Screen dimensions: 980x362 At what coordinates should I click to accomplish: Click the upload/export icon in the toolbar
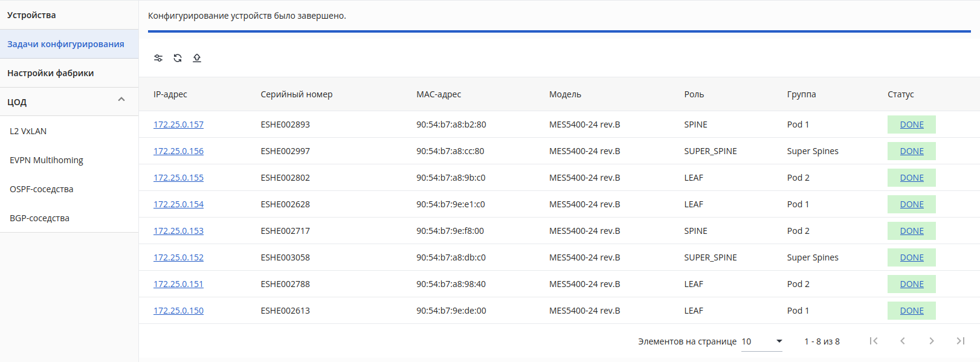[197, 58]
